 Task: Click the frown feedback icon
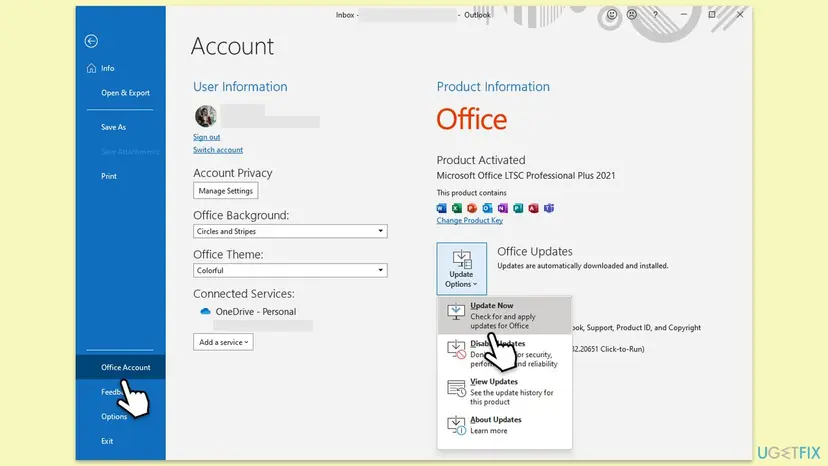(x=632, y=15)
